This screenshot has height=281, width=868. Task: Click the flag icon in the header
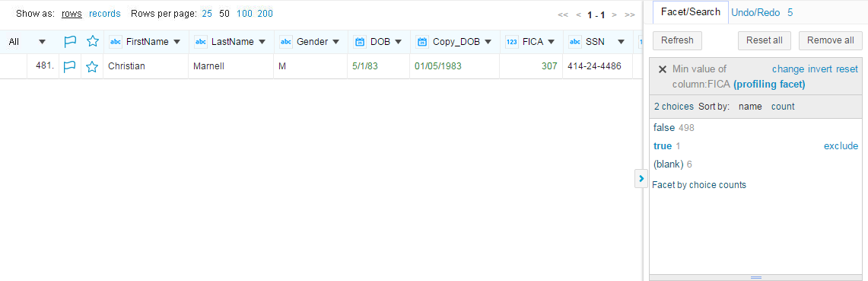click(x=69, y=42)
